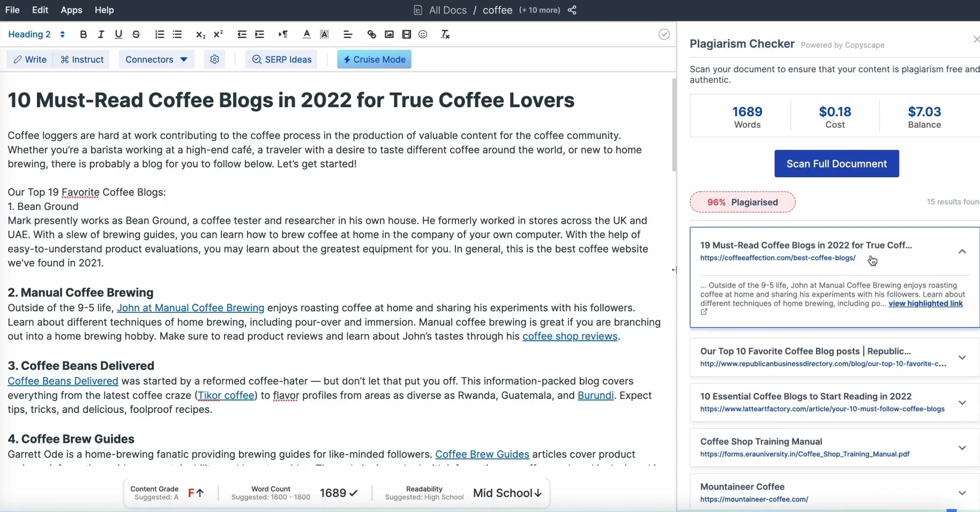Toggle italic text style
The height and width of the screenshot is (512, 980).
pyautogui.click(x=101, y=34)
